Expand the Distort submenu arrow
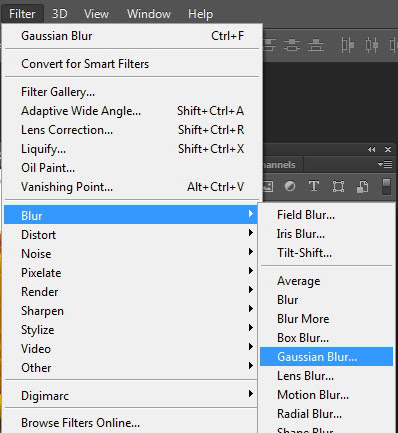This screenshot has height=433, width=398. (251, 233)
